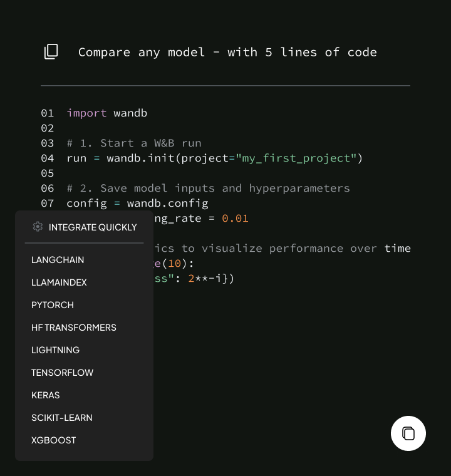
Task: Click the 'Compare any model' title text
Action: tap(227, 52)
